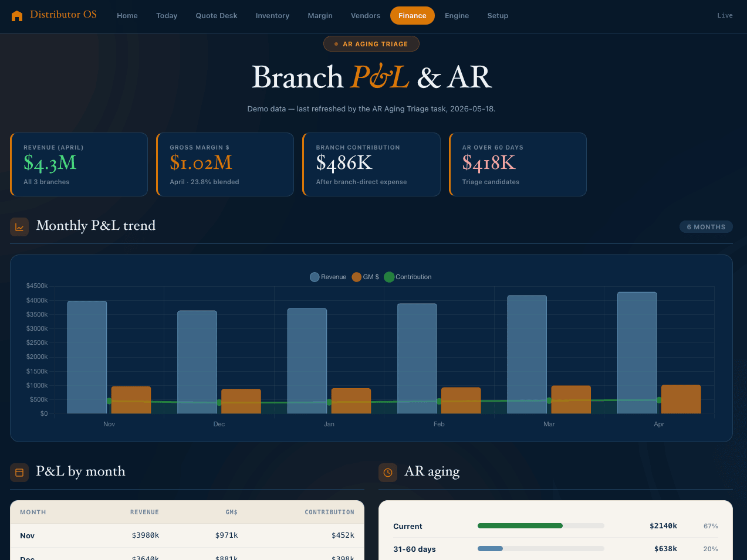
Task: Click the $2140k aging amount
Action: 663,526
